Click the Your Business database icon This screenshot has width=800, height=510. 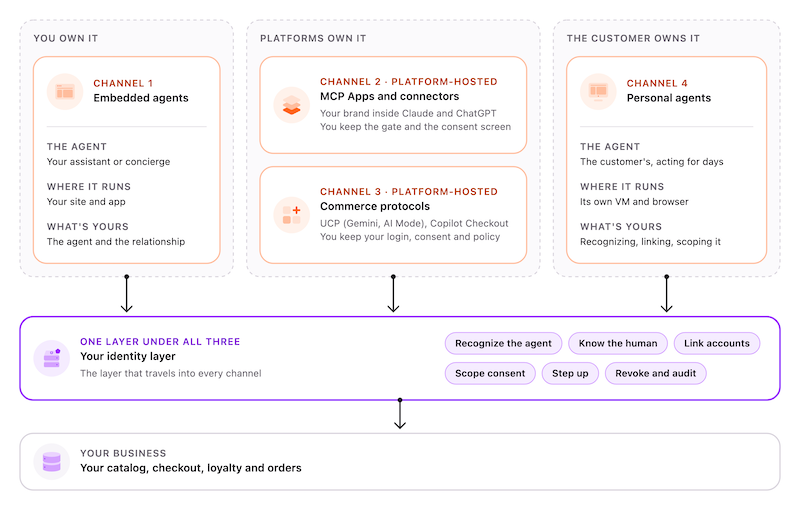[52, 462]
